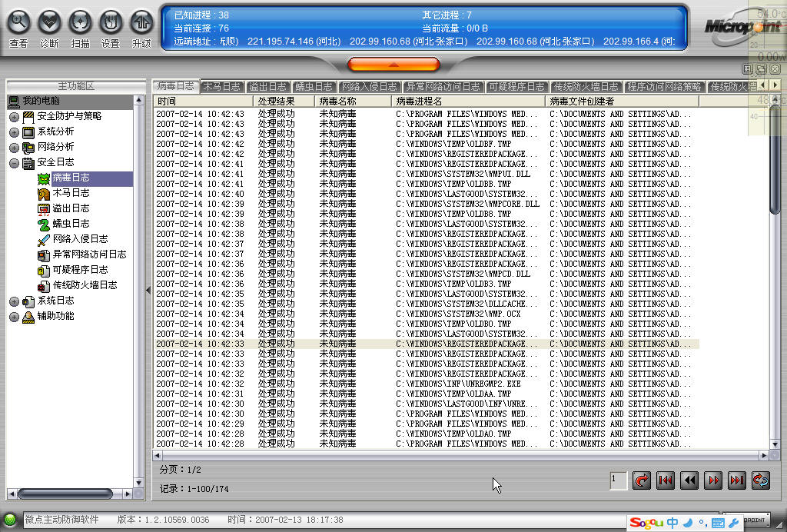Sort by the 病毒文件创建者 column header
The width and height of the screenshot is (787, 532).
(622, 101)
